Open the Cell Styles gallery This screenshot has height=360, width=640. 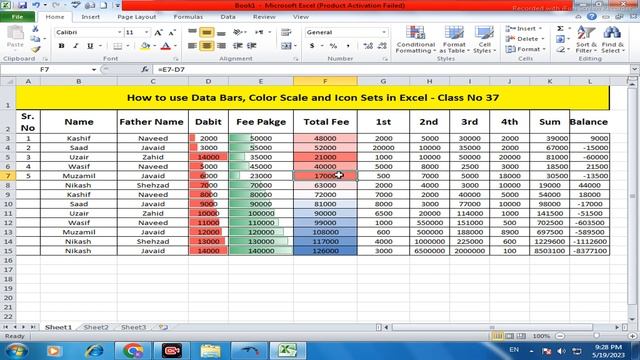click(484, 40)
